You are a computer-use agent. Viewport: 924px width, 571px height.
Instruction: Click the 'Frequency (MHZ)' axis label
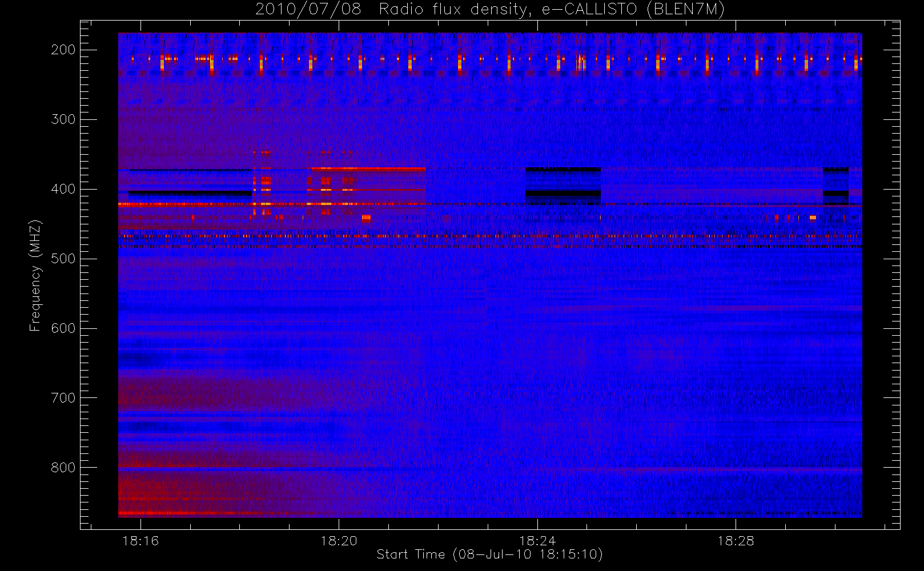tap(35, 275)
